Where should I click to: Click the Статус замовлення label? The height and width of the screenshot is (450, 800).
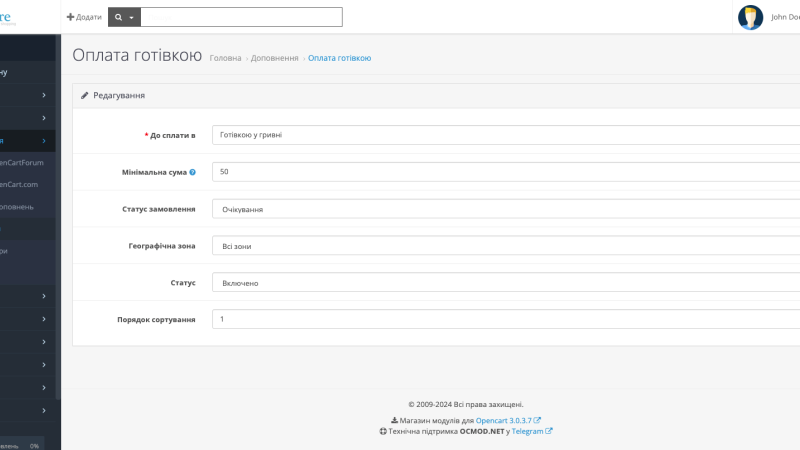coord(159,209)
